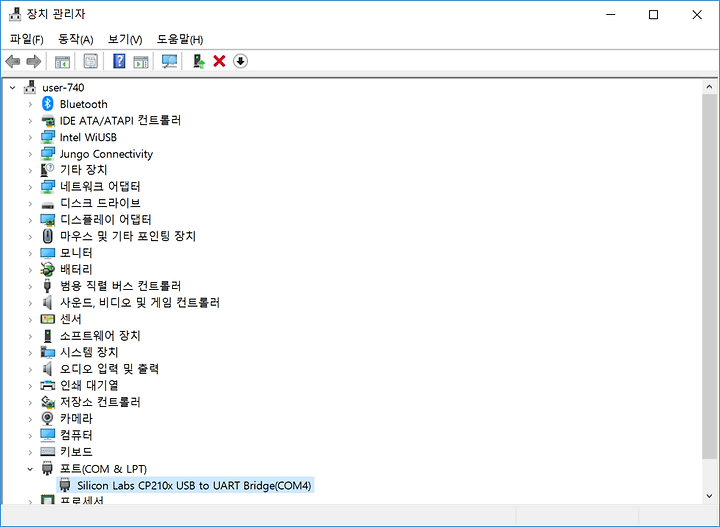
Task: Click the Device Manager title bar icon
Action: [x=15, y=14]
